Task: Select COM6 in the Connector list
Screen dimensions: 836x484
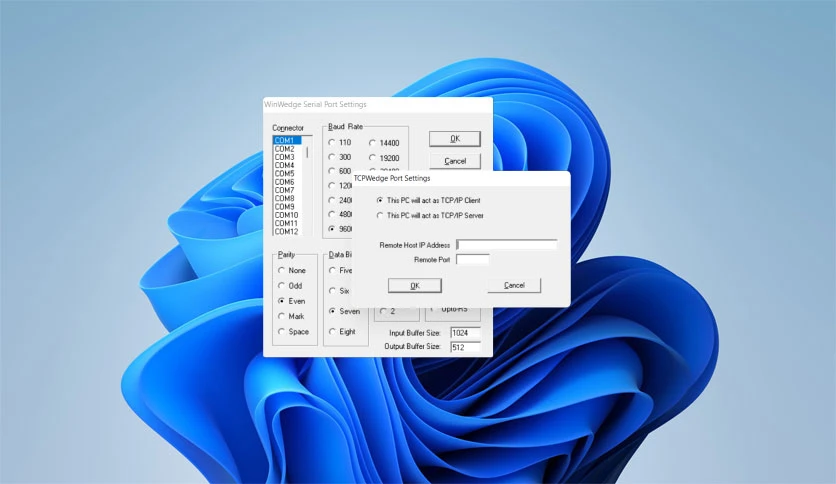Action: (x=287, y=182)
